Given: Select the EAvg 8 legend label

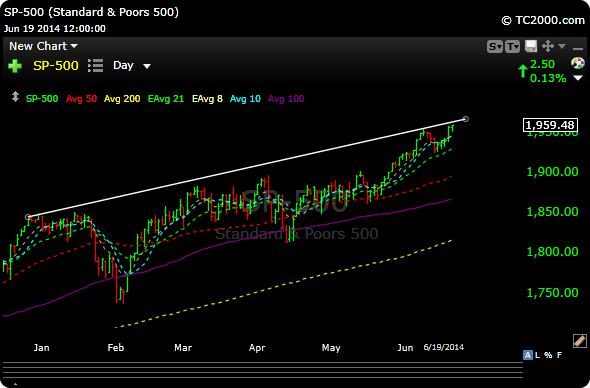Looking at the screenshot, I should tap(207, 99).
